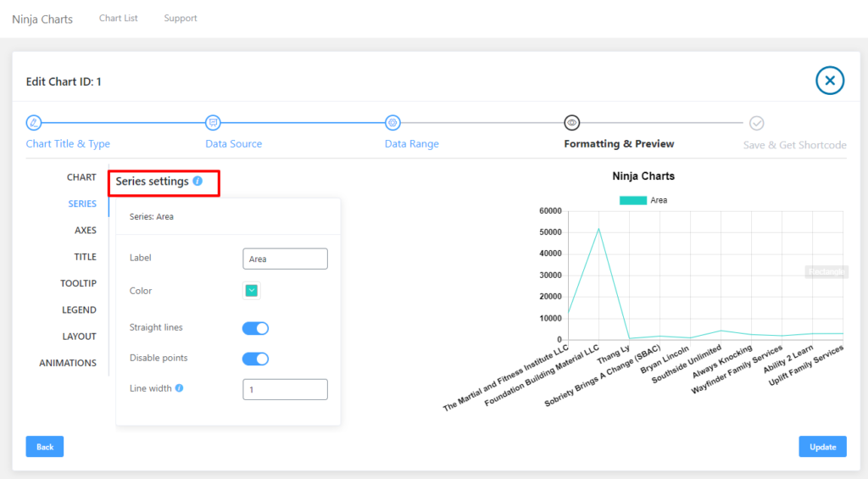Click the Series settings info icon
Screen dimensions: 868x479
point(198,181)
